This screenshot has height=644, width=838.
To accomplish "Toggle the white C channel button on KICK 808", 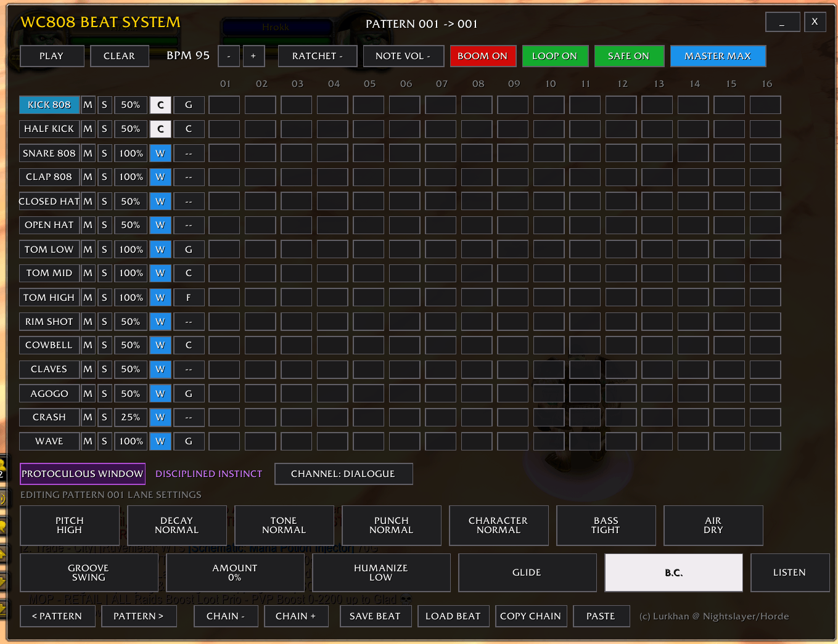I will 160,105.
